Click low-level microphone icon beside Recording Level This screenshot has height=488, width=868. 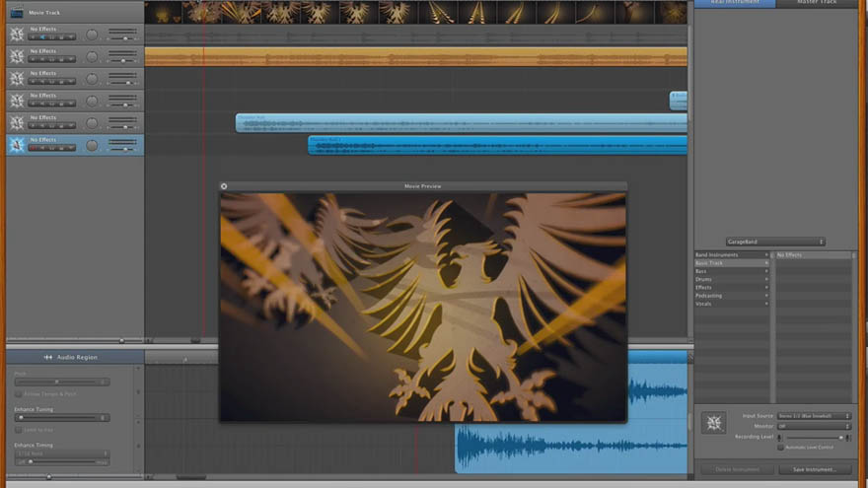coord(780,438)
